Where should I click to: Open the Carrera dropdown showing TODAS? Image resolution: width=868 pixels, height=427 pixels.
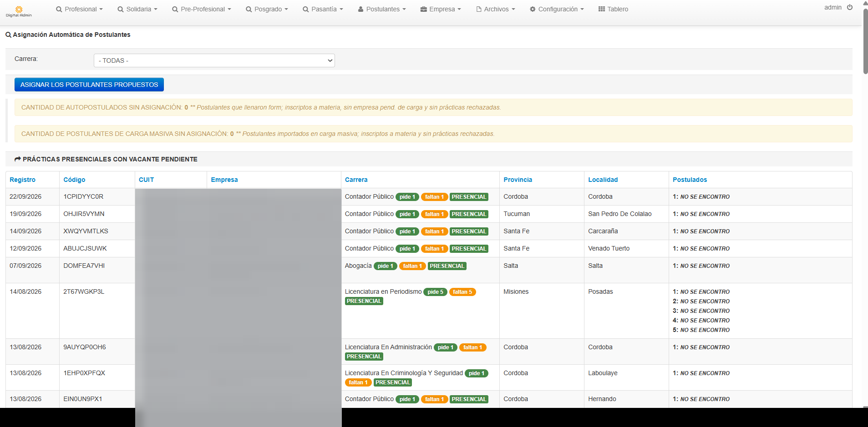pyautogui.click(x=214, y=60)
